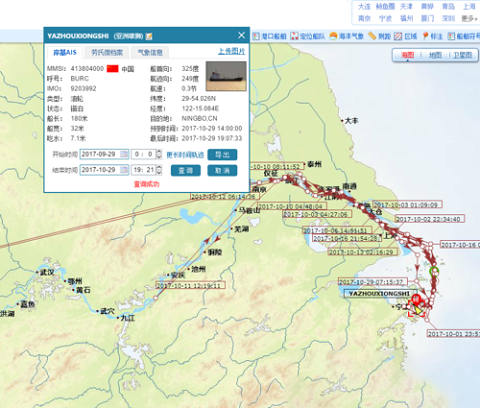Open the 港口船舶 port vessels tool

[x=269, y=36]
